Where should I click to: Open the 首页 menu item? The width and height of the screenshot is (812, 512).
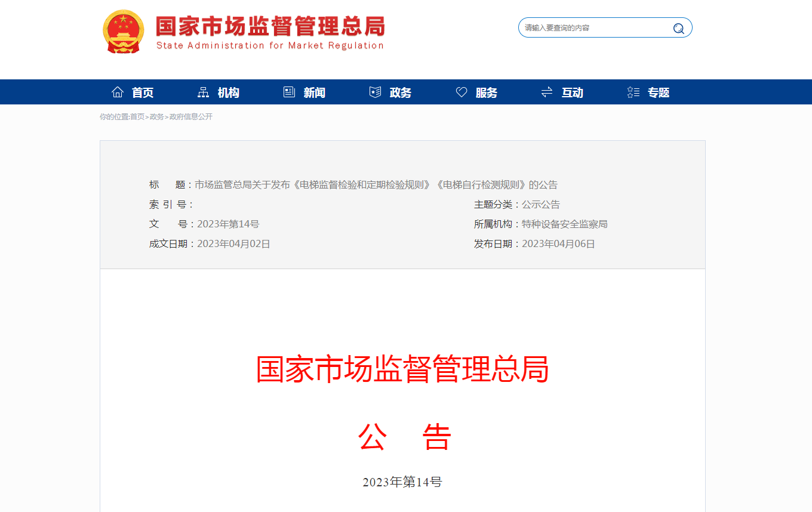pyautogui.click(x=143, y=92)
